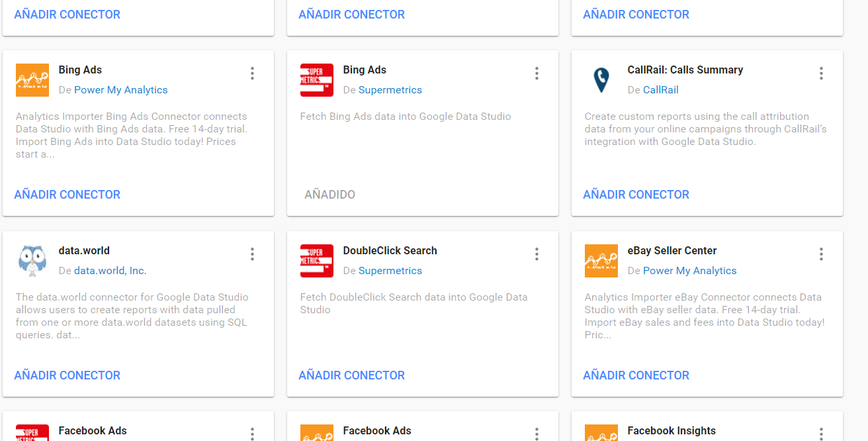Open more options for eBay Seller Center

(x=821, y=254)
